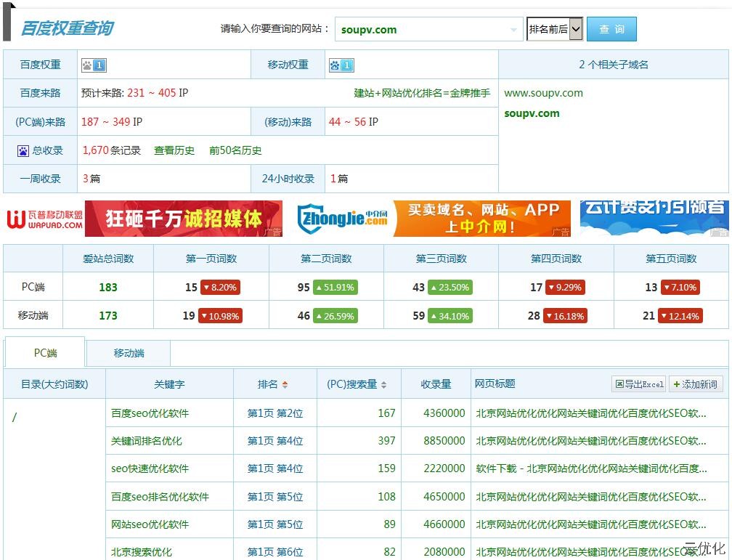
Task: Click the 26.59% green change badge
Action: 335,316
